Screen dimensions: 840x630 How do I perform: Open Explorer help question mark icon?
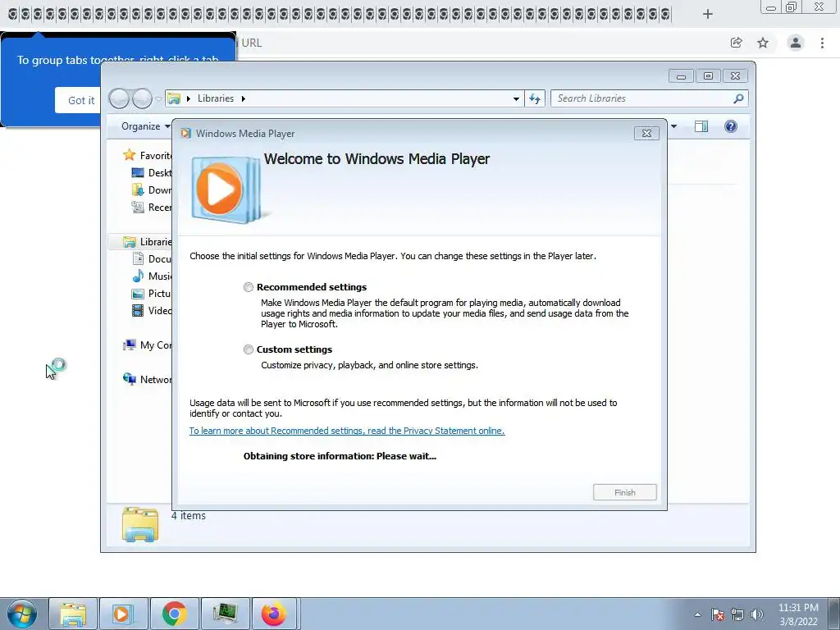point(731,126)
